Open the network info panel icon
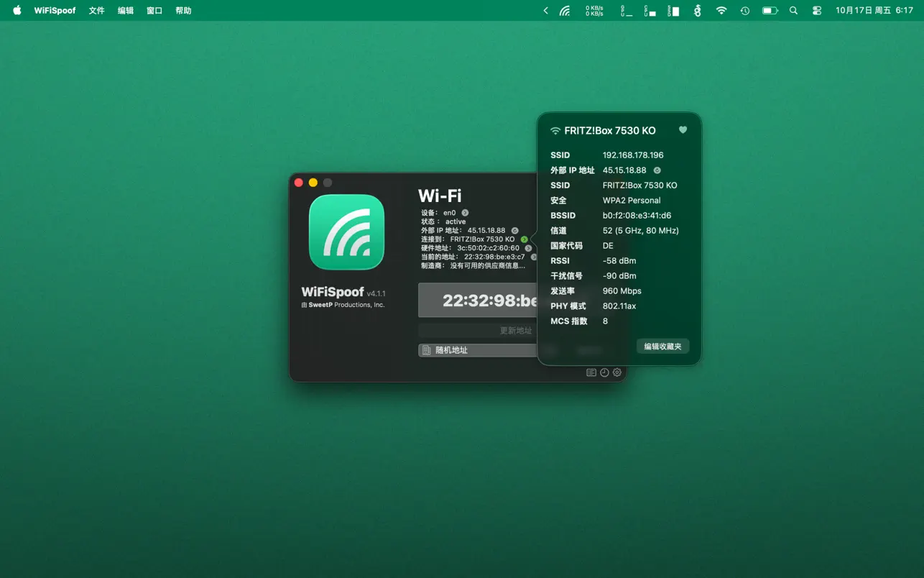The height and width of the screenshot is (578, 924). pyautogui.click(x=591, y=372)
